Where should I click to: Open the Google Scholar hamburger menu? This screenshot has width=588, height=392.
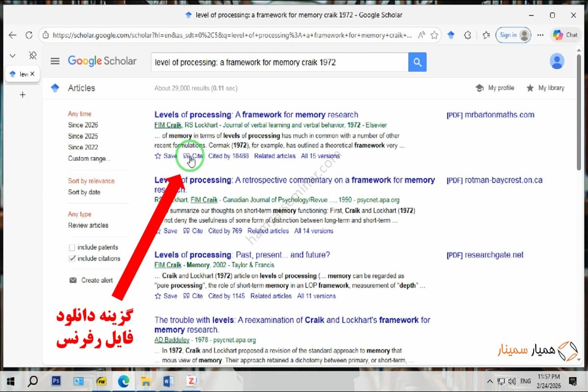55,61
